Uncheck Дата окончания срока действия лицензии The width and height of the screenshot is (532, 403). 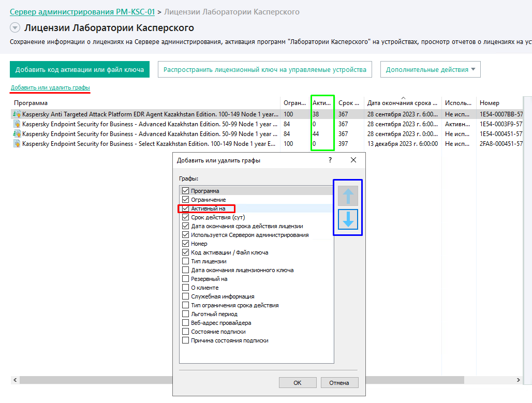coord(186,226)
